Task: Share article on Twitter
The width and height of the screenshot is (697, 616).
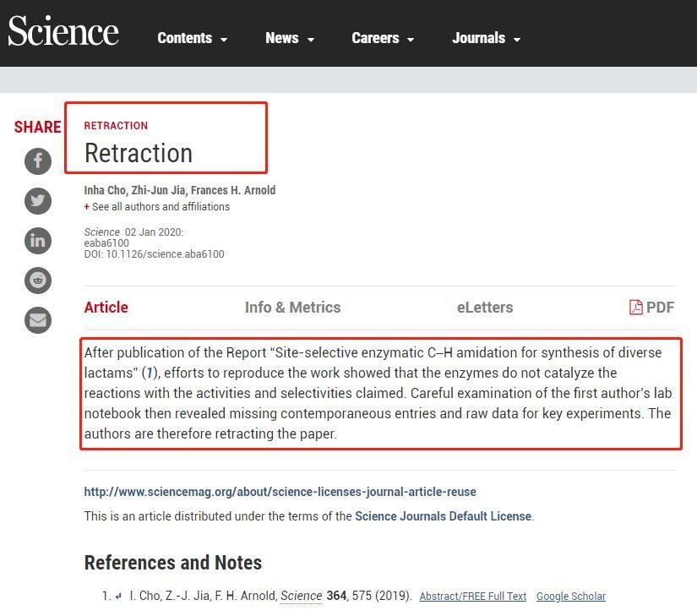Action: coord(38,201)
